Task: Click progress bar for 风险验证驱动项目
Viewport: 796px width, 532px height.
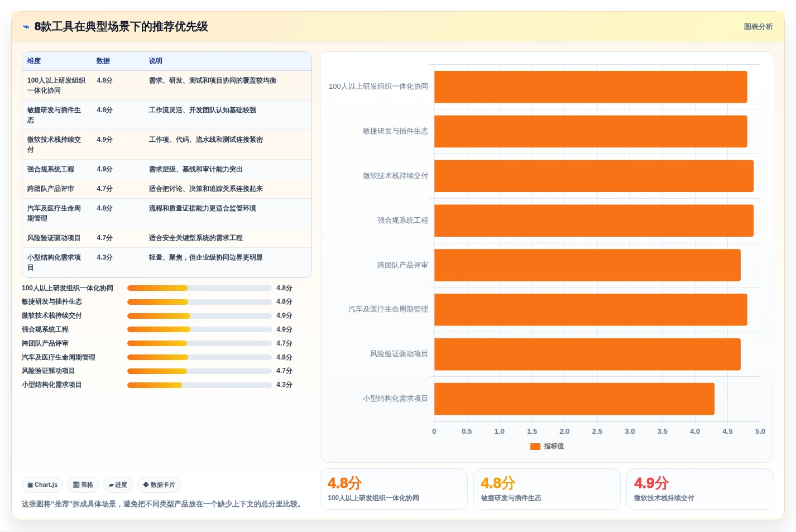Action: (x=199, y=371)
